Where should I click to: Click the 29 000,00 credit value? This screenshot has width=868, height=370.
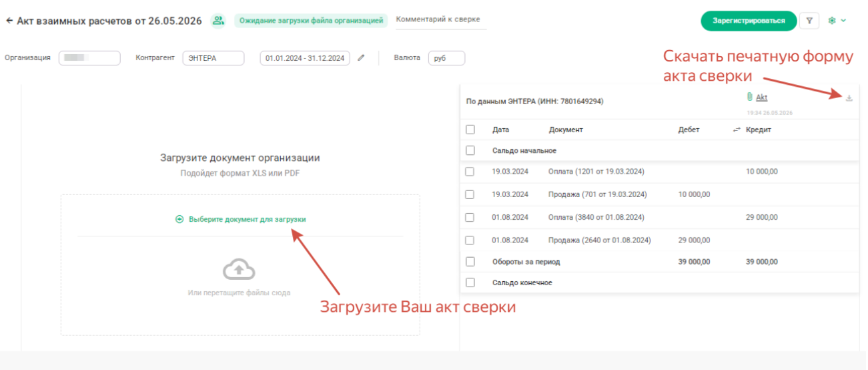[x=762, y=217]
